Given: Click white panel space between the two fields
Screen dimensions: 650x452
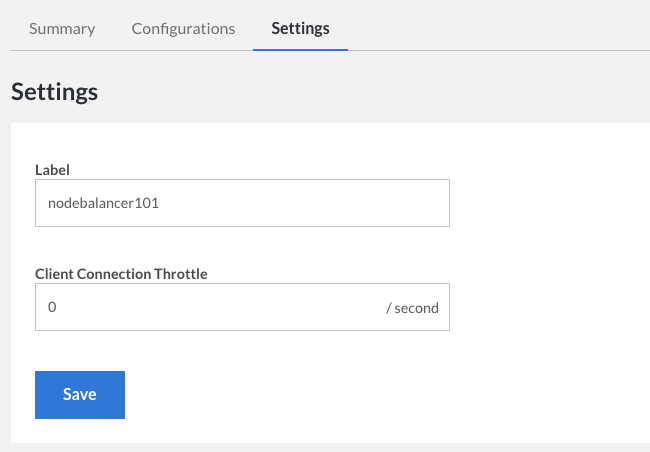Looking at the screenshot, I should (242, 247).
